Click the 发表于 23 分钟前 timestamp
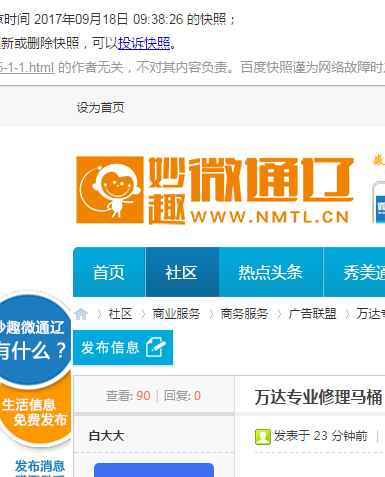This screenshot has height=477, width=385. click(321, 436)
